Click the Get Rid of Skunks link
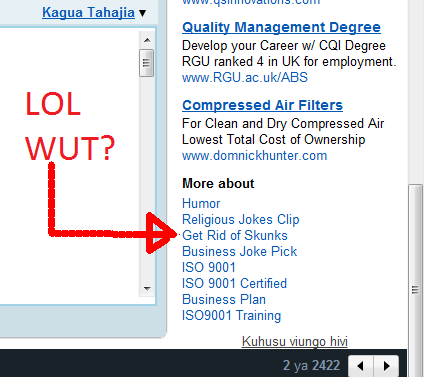Viewport: 425px width, 377px height. 235,235
